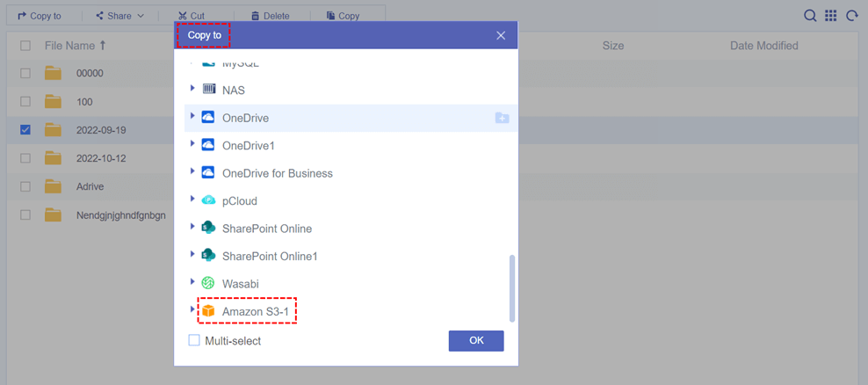The height and width of the screenshot is (385, 868).
Task: Click the search magnifier icon
Action: click(x=810, y=16)
